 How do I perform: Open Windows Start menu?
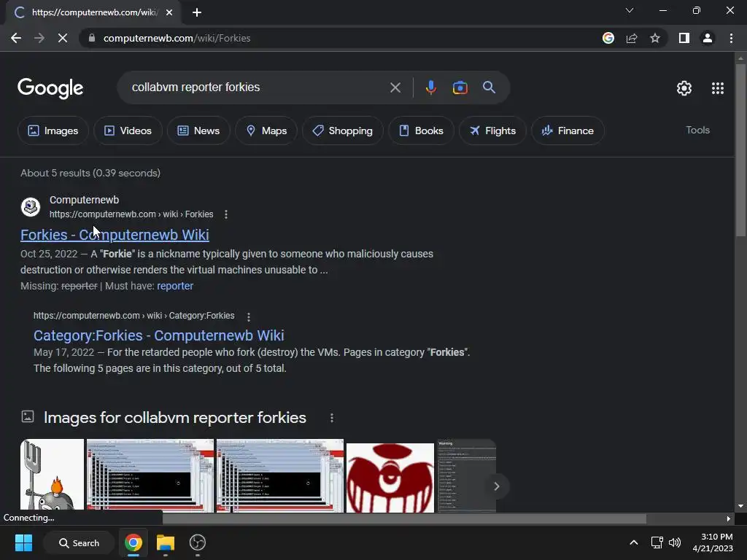tap(23, 542)
